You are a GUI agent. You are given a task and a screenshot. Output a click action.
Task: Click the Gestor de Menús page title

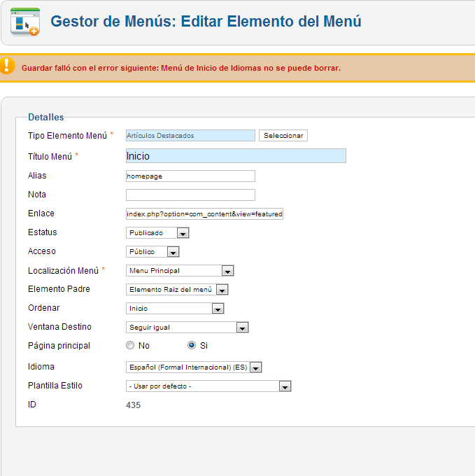206,22
